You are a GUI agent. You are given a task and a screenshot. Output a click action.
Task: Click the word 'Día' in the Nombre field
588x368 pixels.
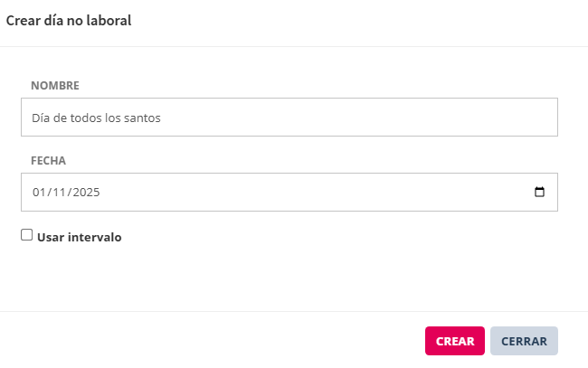41,118
